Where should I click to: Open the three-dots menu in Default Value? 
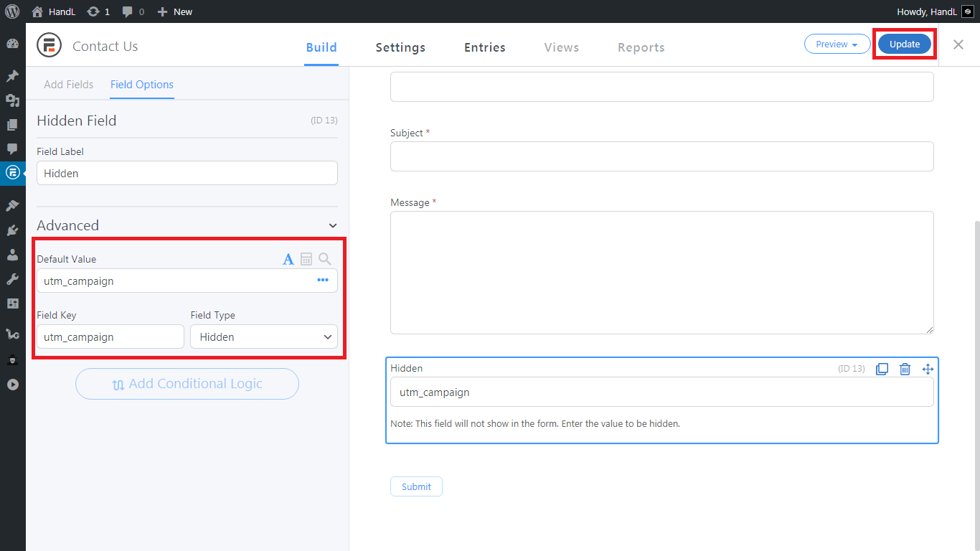pyautogui.click(x=323, y=281)
